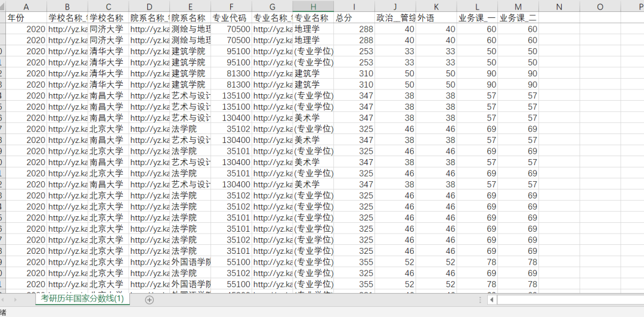
Task: Select the highlighted column H header
Action: [x=314, y=6]
